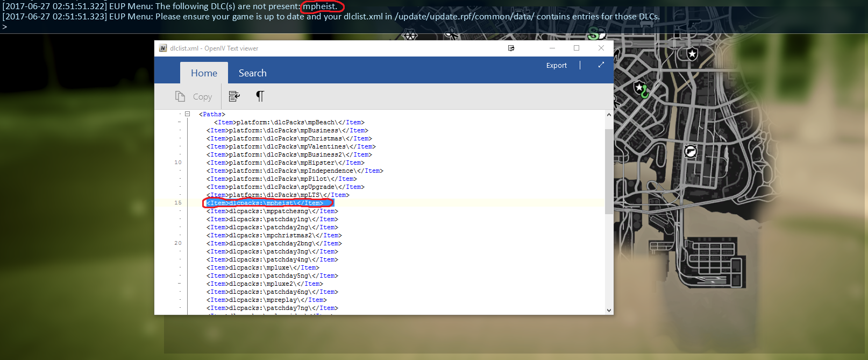Viewport: 868px width, 360px height.
Task: Click the 'DLC(s) are not present' console line
Action: click(x=170, y=6)
